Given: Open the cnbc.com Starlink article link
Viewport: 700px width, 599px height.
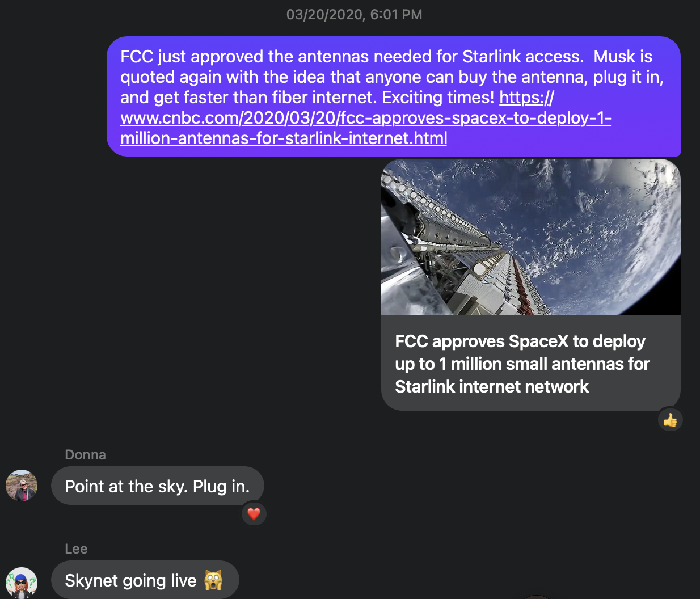Looking at the screenshot, I should point(366,118).
